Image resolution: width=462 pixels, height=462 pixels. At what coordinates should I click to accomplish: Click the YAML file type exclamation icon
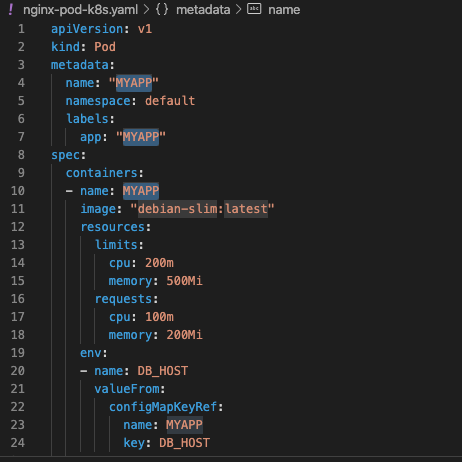coord(11,10)
